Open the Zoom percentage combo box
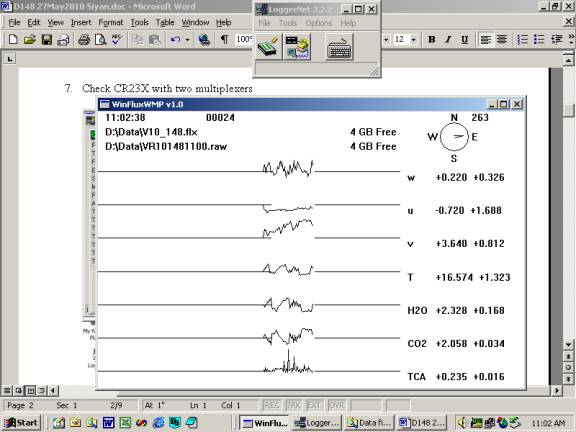Image resolution: width=576 pixels, height=432 pixels. [x=244, y=39]
